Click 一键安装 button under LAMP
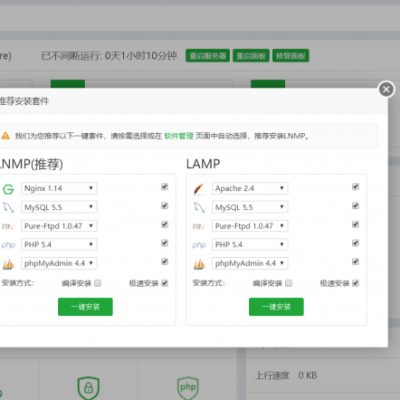Screen dimensions: 400x400 (276, 307)
